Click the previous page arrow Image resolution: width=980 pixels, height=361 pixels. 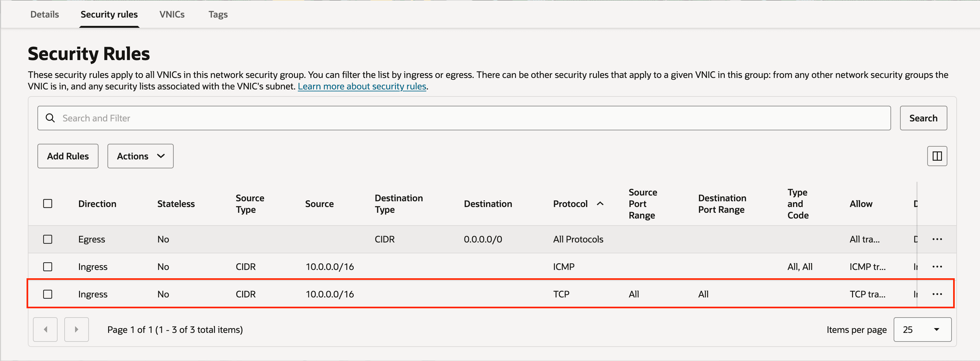click(45, 329)
